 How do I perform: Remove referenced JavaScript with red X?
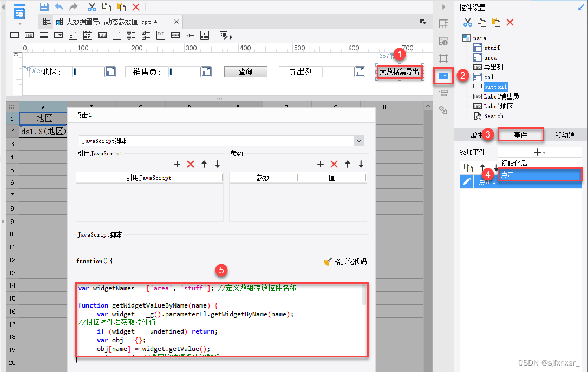(x=191, y=164)
